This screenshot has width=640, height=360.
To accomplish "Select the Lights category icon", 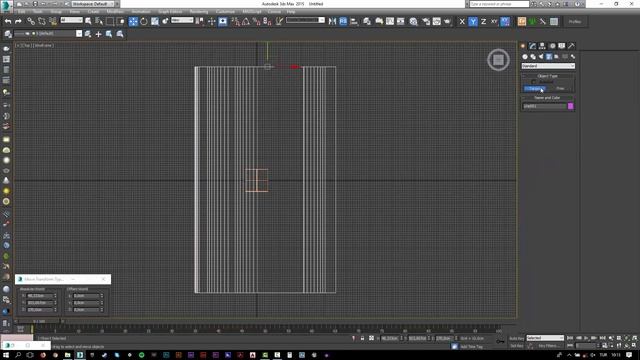I will click(x=541, y=56).
